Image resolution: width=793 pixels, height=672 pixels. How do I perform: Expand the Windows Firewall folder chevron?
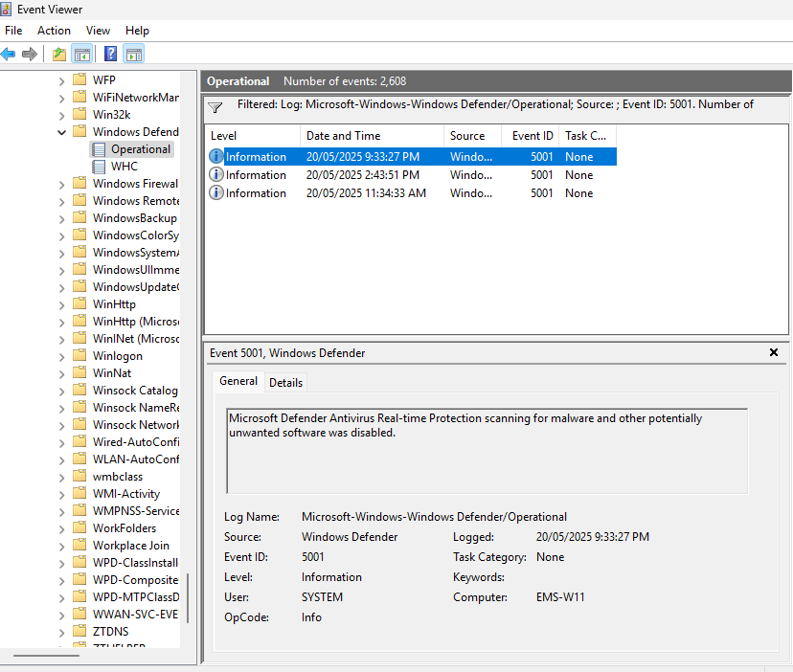coord(62,184)
